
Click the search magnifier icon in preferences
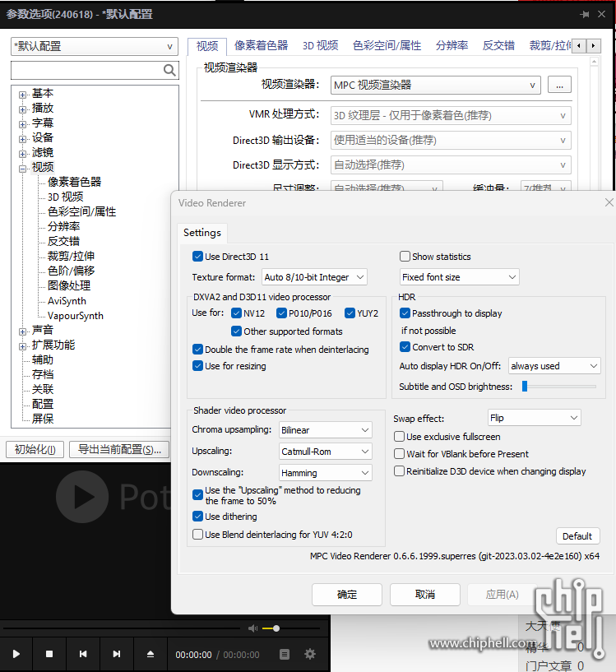[x=169, y=70]
